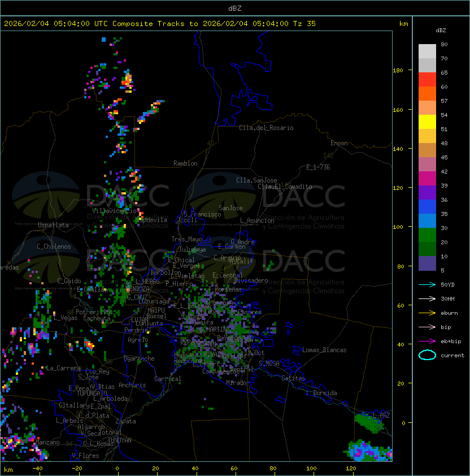Pick the lightest gray swatch atop dBZ scale

point(427,51)
